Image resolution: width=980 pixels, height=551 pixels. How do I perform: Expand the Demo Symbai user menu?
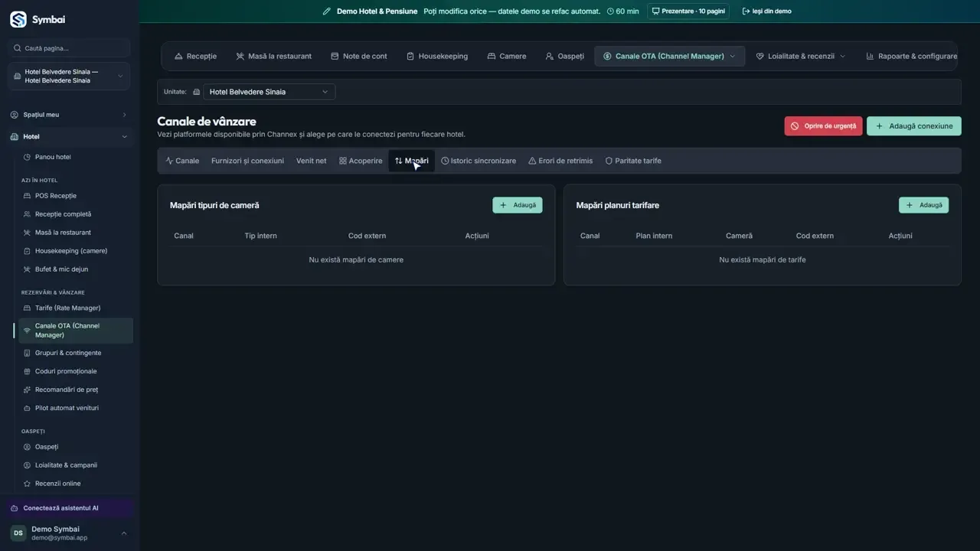[70, 533]
